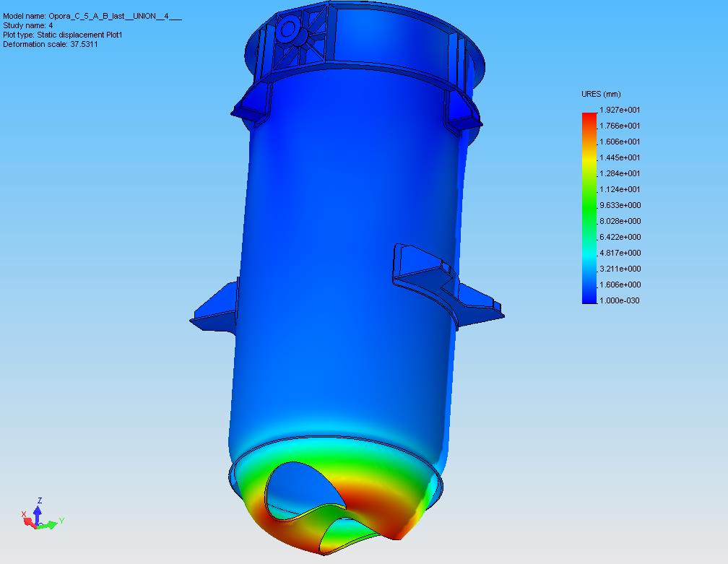
Task: Click the color legend gradient bar
Action: tap(589, 208)
